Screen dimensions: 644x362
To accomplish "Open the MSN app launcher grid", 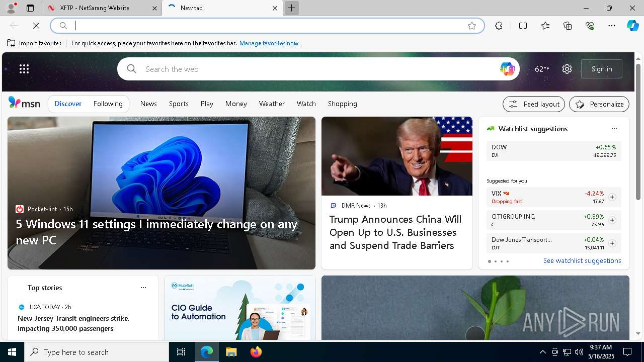I will point(24,69).
